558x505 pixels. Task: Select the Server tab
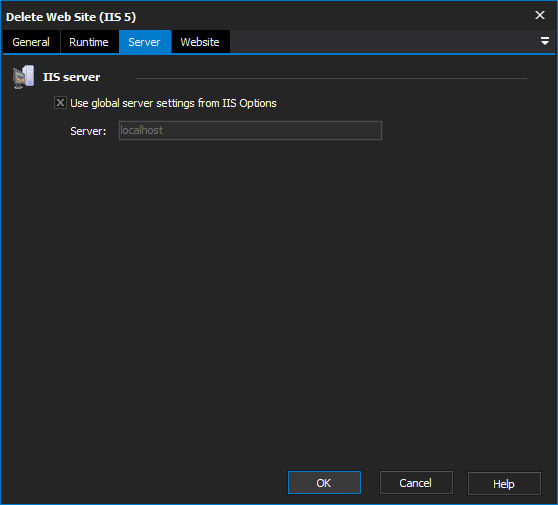tap(145, 42)
